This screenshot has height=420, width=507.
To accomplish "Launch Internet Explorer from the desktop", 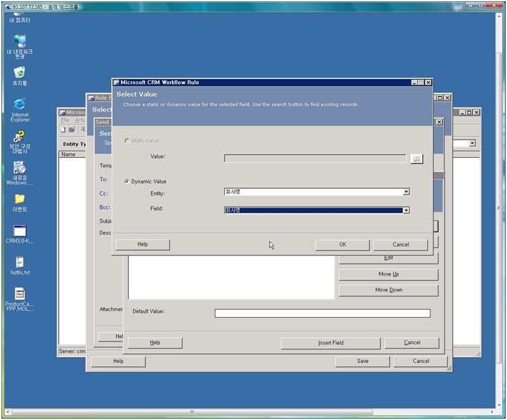I will pyautogui.click(x=19, y=110).
